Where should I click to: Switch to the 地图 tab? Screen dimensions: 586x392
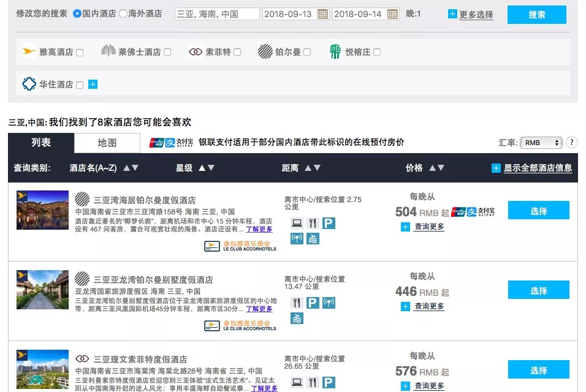107,143
